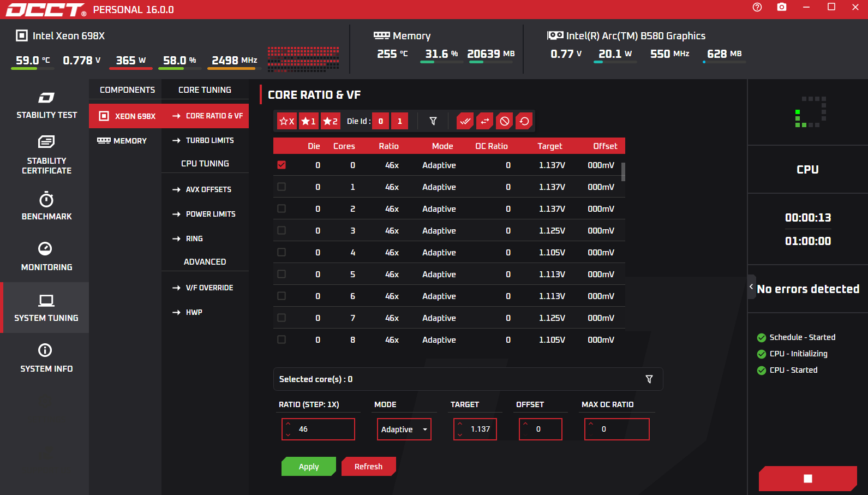Viewport: 868px width, 495px height.
Task: Click the select-all double checkmark icon
Action: point(465,121)
